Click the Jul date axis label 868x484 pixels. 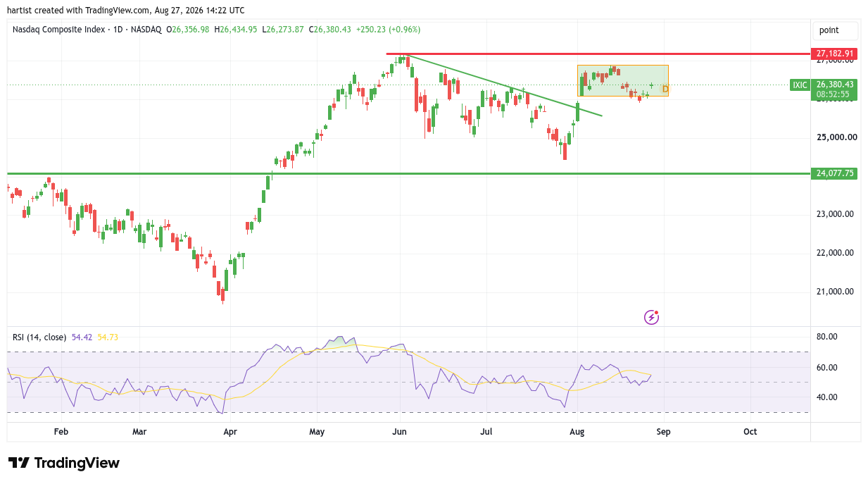(x=486, y=432)
